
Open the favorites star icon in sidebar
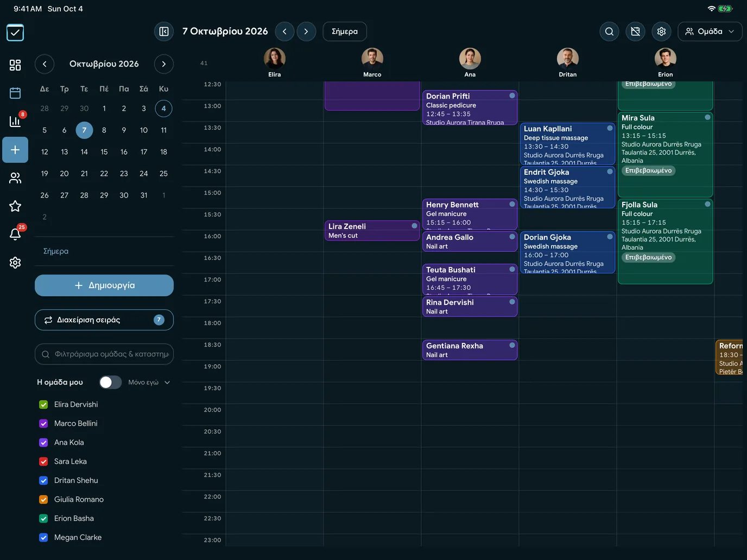pos(15,206)
